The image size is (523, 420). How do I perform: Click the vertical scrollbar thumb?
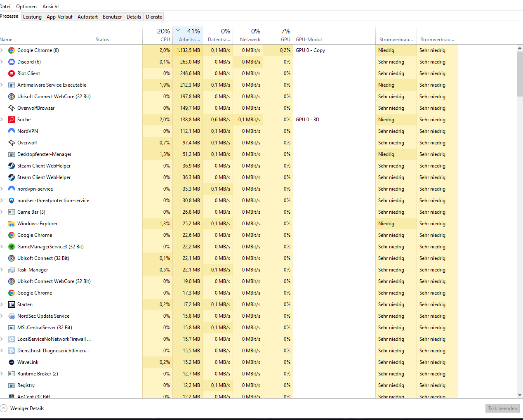coord(520,74)
